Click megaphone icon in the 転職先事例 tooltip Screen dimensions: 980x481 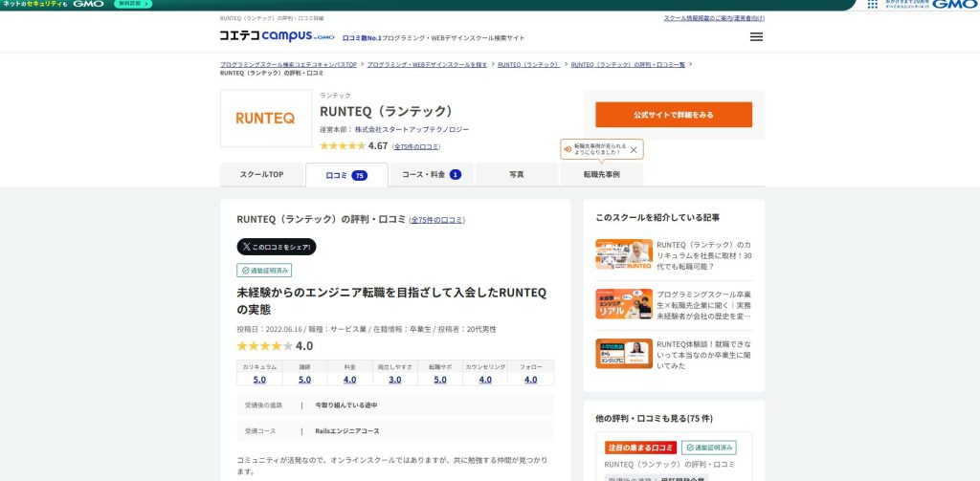tap(568, 149)
